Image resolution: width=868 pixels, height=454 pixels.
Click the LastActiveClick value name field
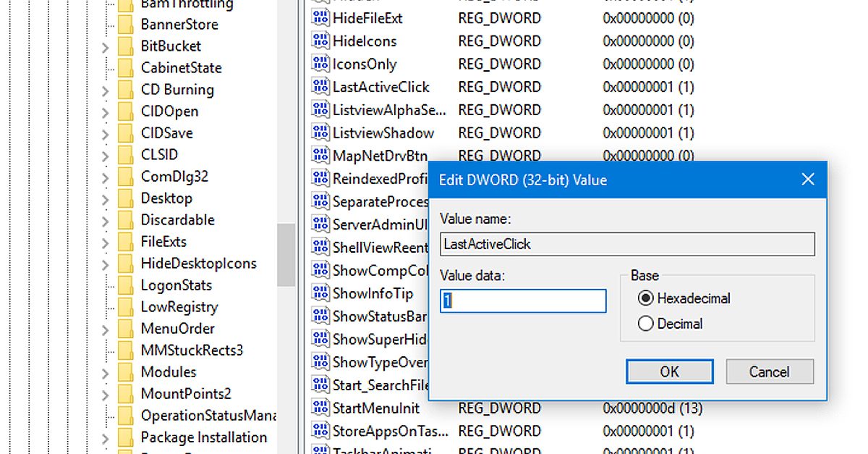point(626,244)
